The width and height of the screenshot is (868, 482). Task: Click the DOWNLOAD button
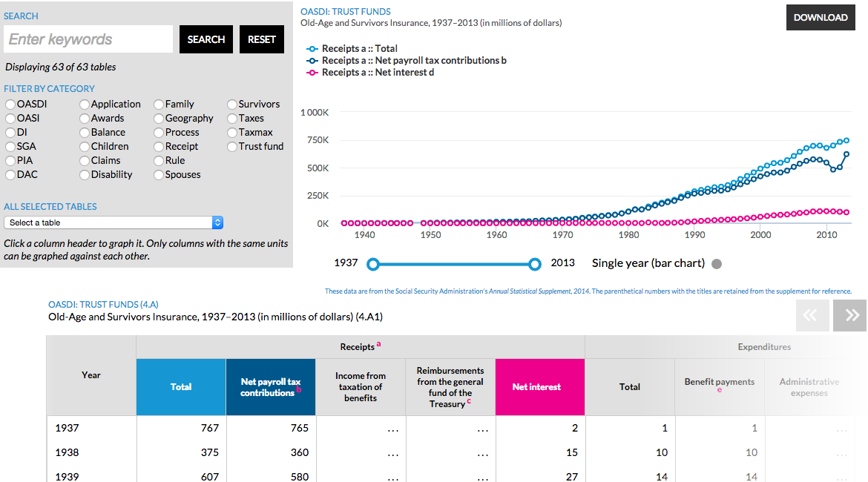[x=820, y=17]
